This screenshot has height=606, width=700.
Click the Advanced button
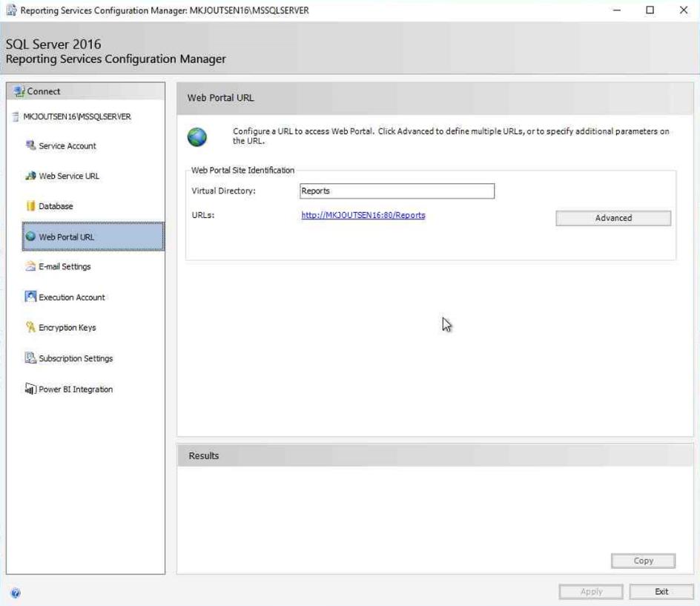[613, 218]
